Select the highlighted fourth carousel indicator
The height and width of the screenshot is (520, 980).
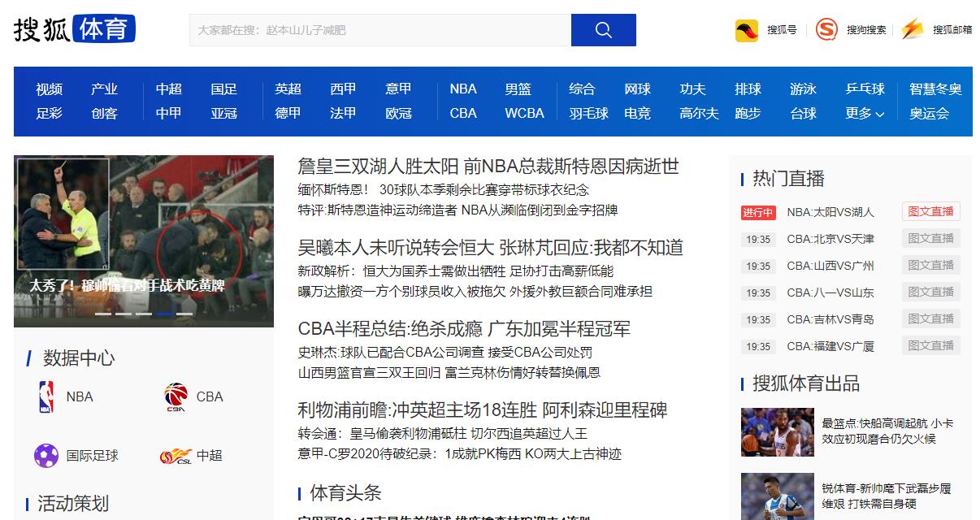pyautogui.click(x=164, y=313)
